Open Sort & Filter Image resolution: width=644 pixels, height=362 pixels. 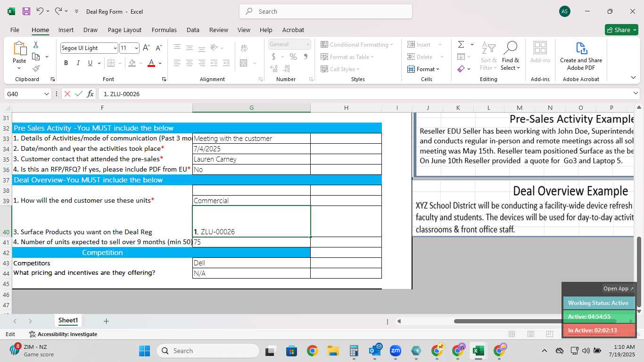[x=488, y=56]
